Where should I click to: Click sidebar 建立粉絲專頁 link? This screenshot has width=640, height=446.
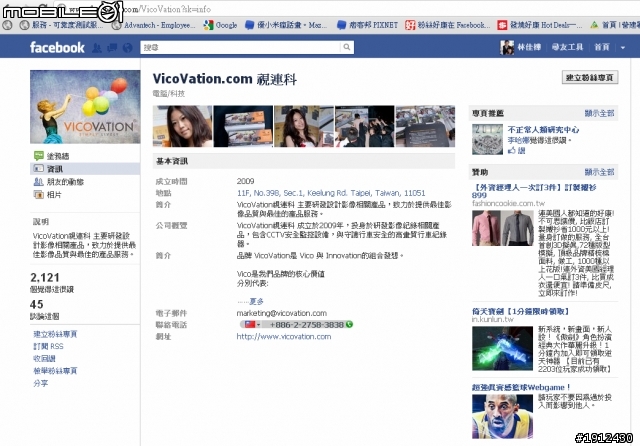click(55, 334)
